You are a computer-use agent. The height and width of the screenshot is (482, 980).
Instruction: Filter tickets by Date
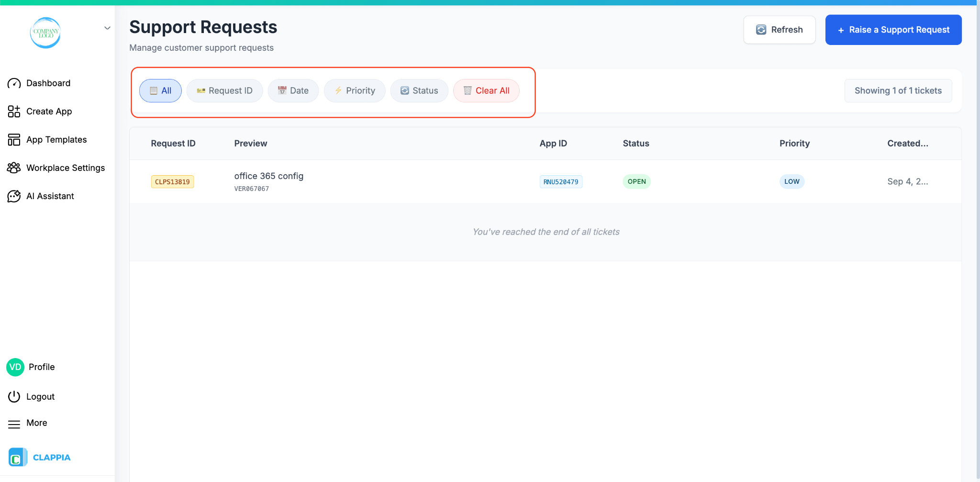(293, 90)
